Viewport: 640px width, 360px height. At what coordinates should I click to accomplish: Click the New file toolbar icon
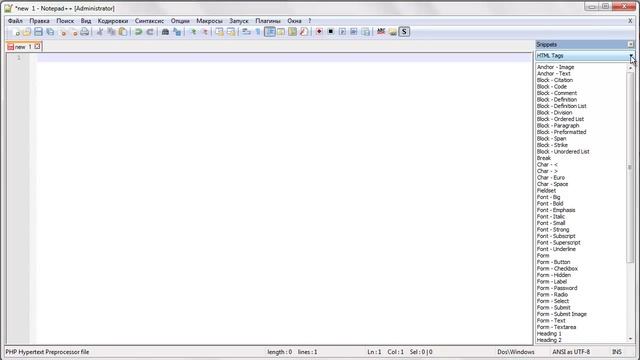click(x=16, y=32)
